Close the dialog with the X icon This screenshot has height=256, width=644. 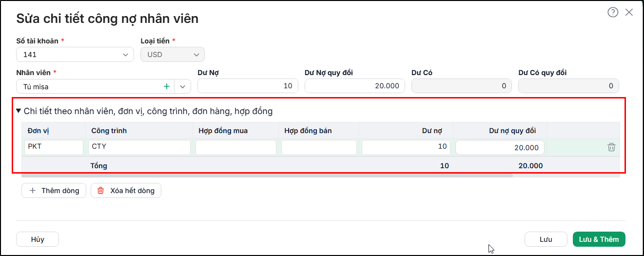[x=629, y=13]
